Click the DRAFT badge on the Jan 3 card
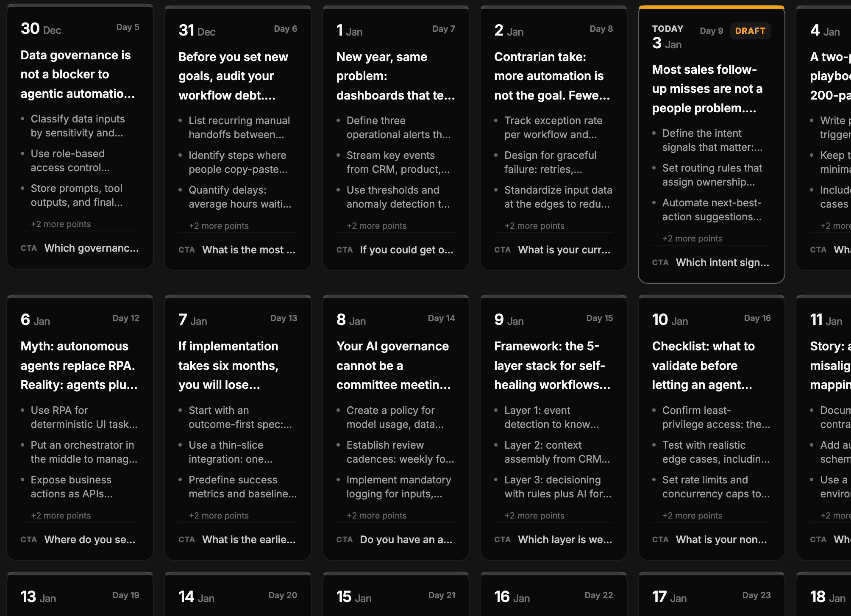 pyautogui.click(x=750, y=31)
